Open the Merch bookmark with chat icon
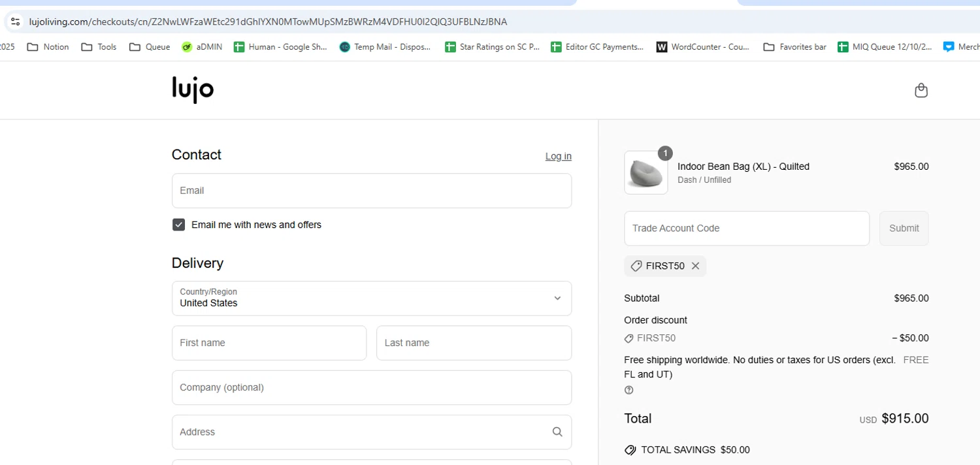The height and width of the screenshot is (465, 980). (962, 47)
